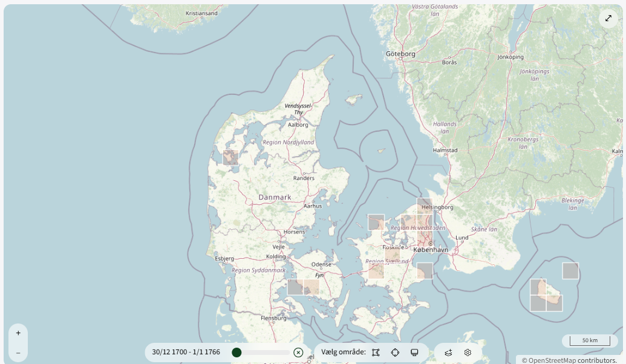Activate the screen-view area selection tool

pos(414,352)
